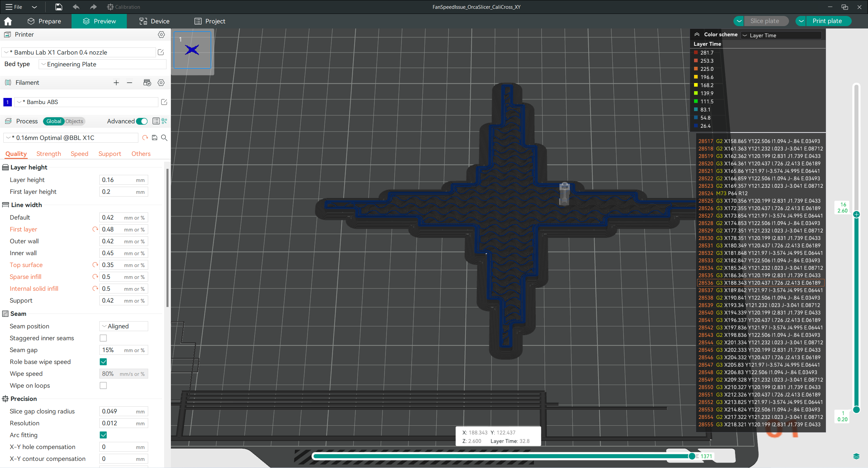This screenshot has height=468, width=868.
Task: Open the Layer Time color scheme dropdown
Action: [x=781, y=35]
